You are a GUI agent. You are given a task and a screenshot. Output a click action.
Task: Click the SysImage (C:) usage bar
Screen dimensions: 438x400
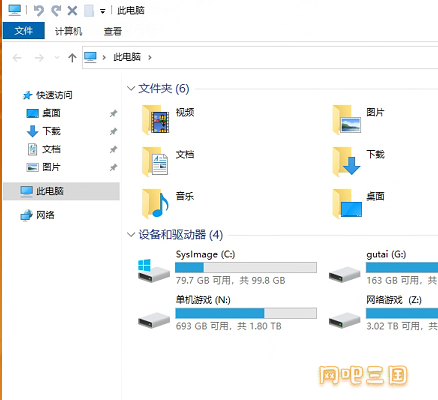(246, 267)
